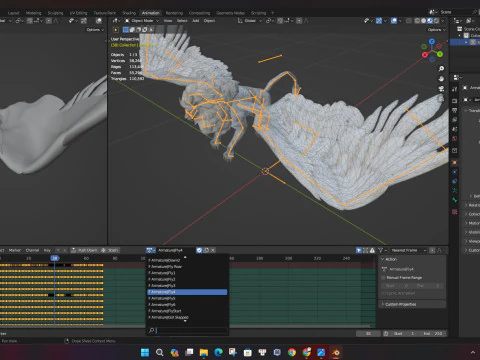Toggle Cyclic Animation checkbox
This screenshot has height=360, width=480.
pos(383,293)
